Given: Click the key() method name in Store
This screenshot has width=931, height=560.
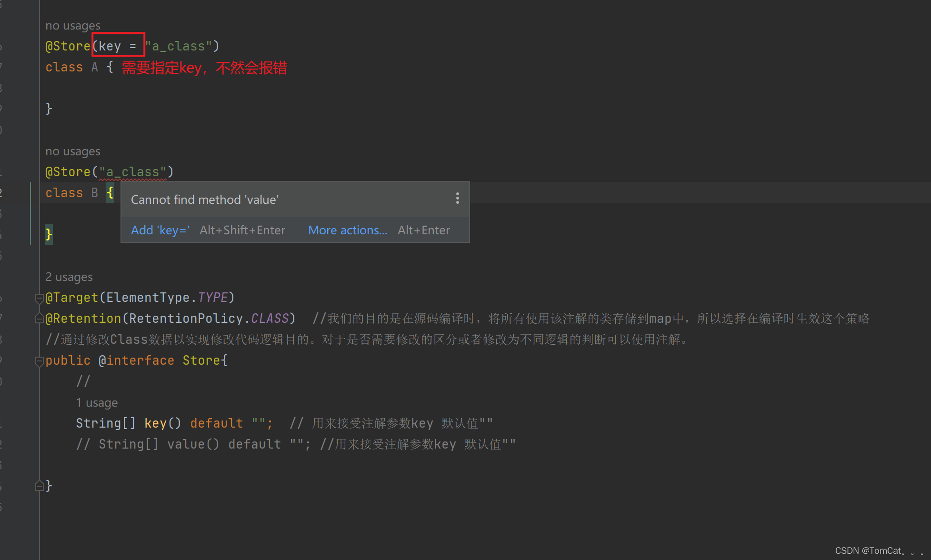Looking at the screenshot, I should pyautogui.click(x=155, y=423).
